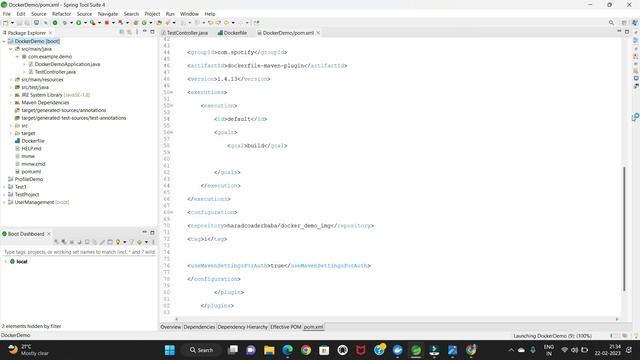640x360 pixels.
Task: Click the console icon in Boot Dashboard toolbar
Action: tap(110, 242)
